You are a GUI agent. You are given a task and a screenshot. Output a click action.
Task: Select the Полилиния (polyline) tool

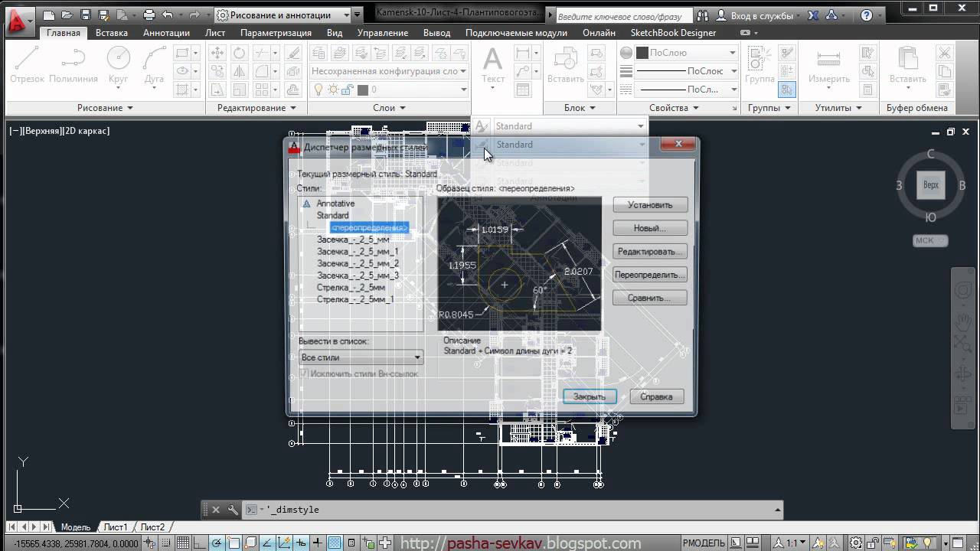pyautogui.click(x=73, y=64)
